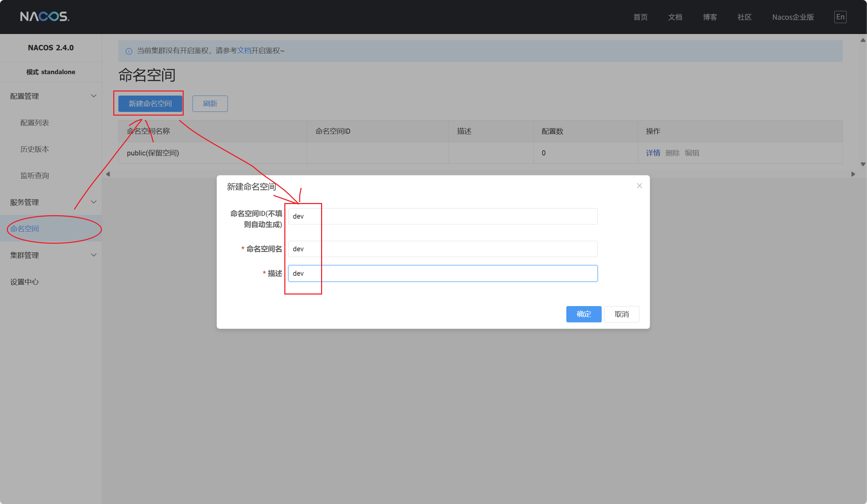
Task: Expand the 服务管理 menu chevron
Action: (94, 202)
